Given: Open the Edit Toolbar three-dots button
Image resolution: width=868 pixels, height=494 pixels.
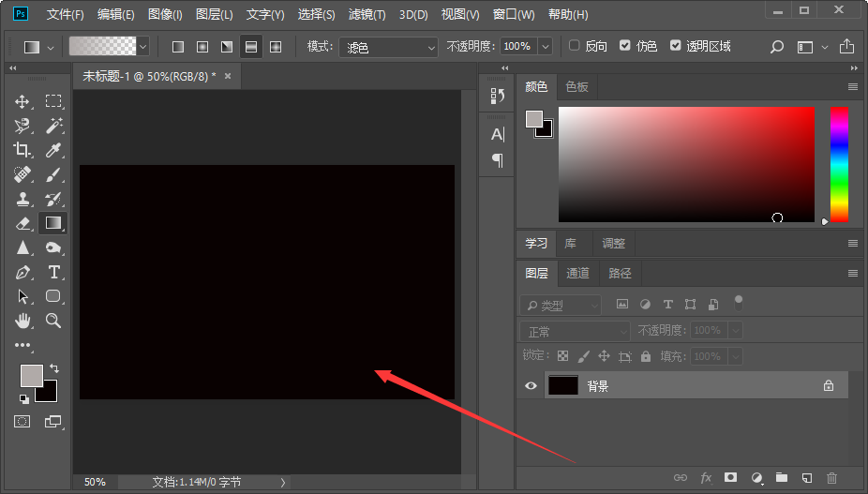Looking at the screenshot, I should [22, 345].
